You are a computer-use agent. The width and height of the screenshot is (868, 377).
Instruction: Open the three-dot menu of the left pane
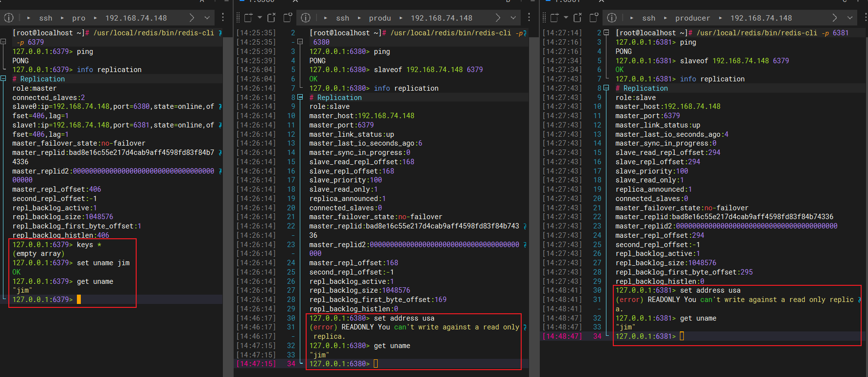tap(223, 18)
